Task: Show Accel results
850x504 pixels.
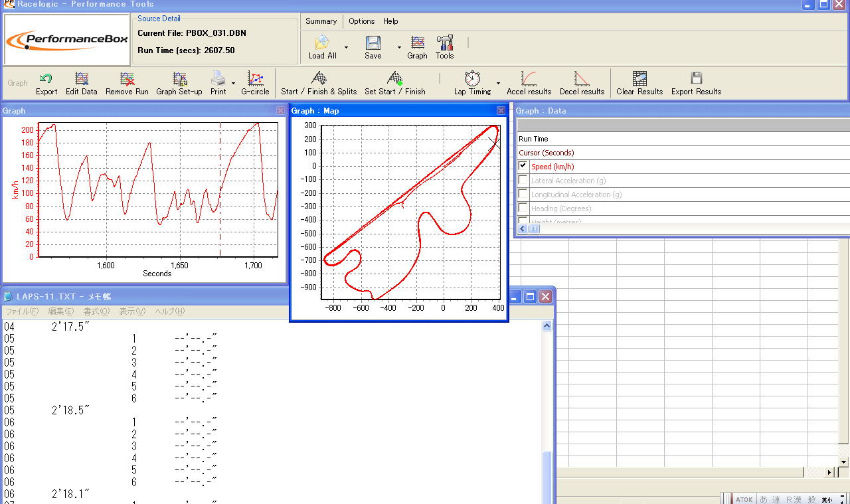Action: click(x=529, y=80)
